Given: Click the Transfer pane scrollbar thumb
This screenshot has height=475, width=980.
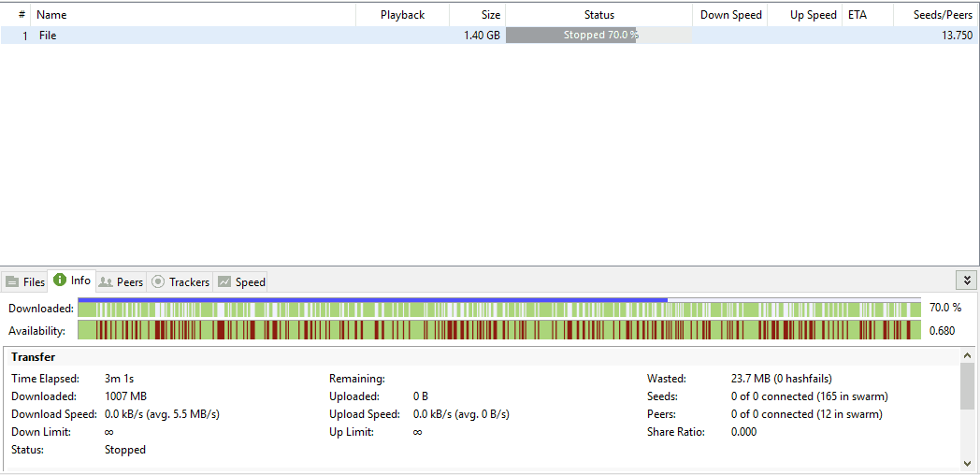Looking at the screenshot, I should 968,385.
